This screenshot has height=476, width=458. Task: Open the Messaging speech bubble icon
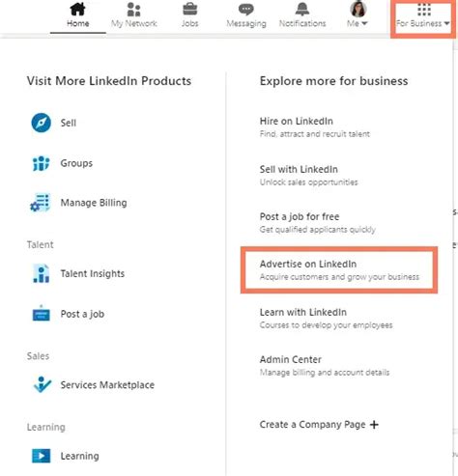coord(246,10)
